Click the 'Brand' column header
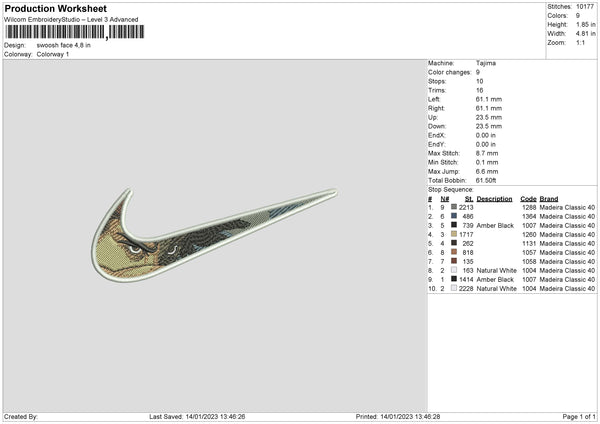Image resolution: width=600 pixels, height=424 pixels. point(549,199)
